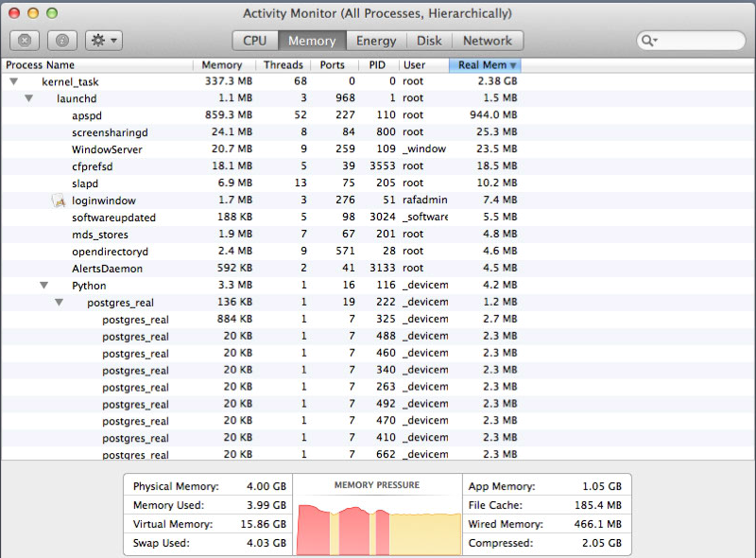Collapse the kernel_task disclosure triangle
Viewport: 756px width, 558px height.
[13, 81]
